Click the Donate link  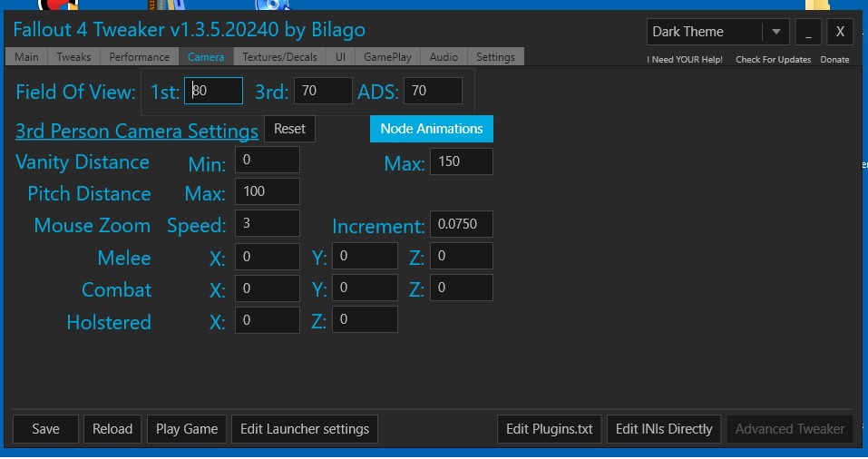coord(834,60)
